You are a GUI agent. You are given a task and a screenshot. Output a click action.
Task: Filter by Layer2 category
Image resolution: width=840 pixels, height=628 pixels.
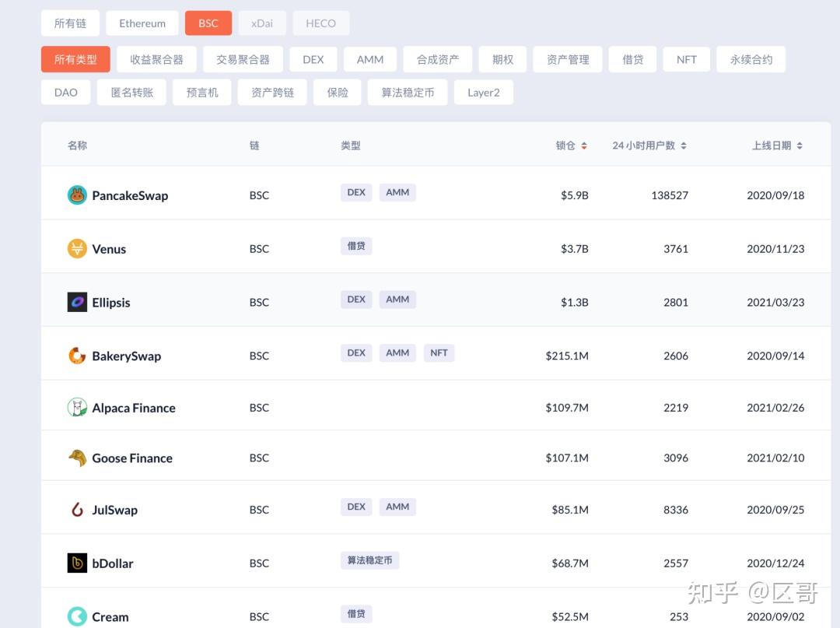click(483, 93)
